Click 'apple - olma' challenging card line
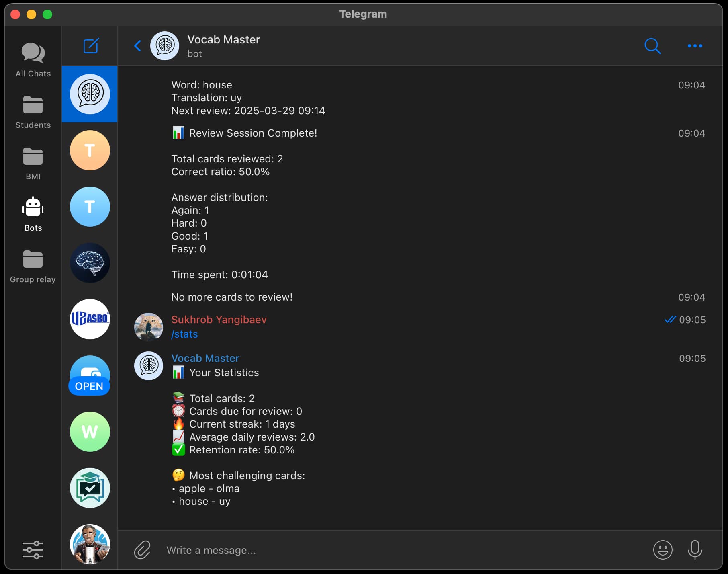 (209, 488)
